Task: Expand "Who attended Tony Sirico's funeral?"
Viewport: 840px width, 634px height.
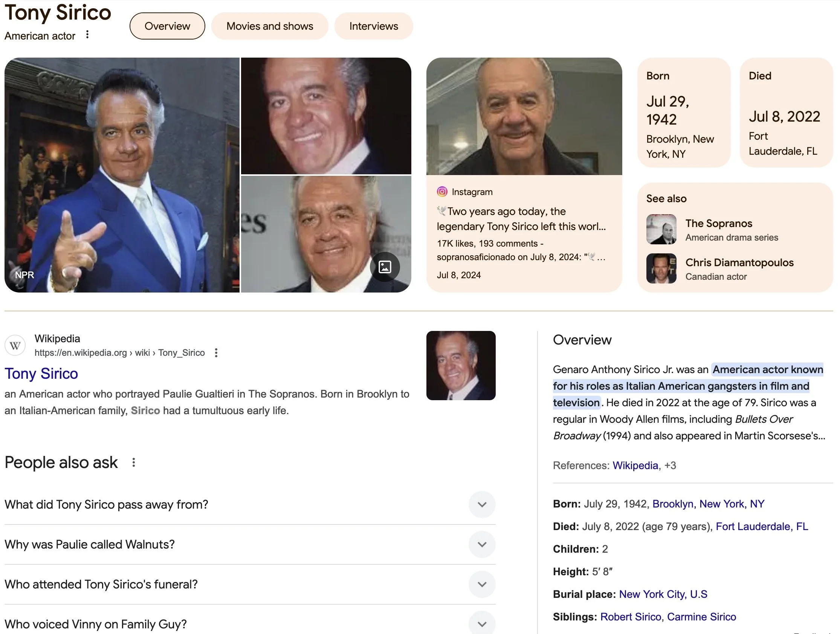Action: tap(482, 584)
